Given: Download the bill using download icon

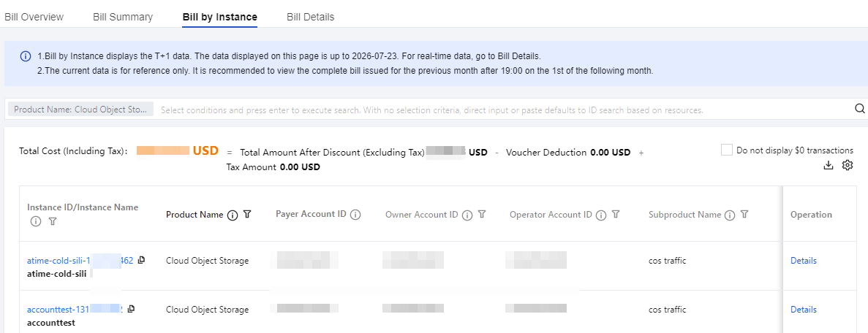Looking at the screenshot, I should 829,165.
